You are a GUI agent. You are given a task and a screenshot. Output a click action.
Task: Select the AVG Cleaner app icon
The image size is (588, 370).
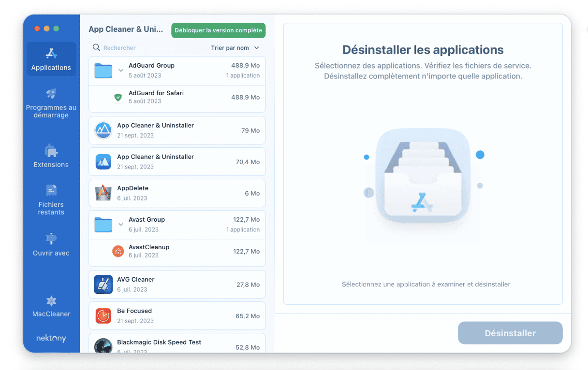[103, 285]
